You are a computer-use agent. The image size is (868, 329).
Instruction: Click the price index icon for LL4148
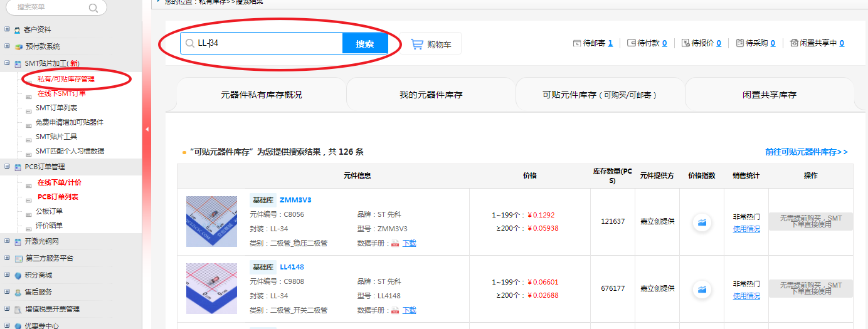pyautogui.click(x=702, y=289)
